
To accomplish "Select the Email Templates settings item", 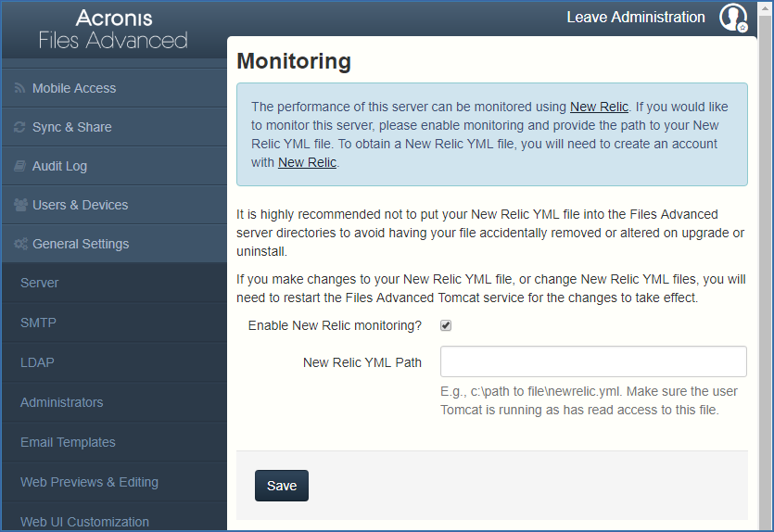I will pos(115,442).
